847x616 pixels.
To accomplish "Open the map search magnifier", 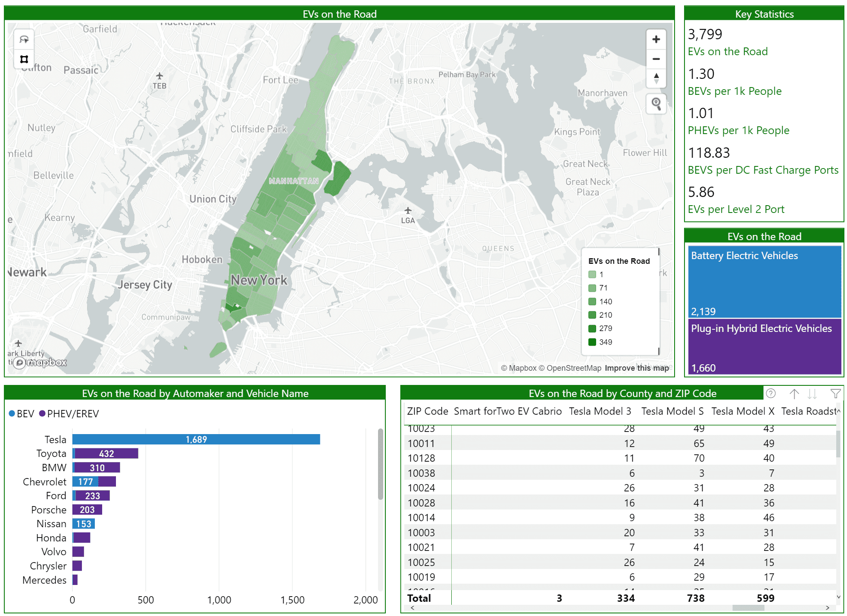I will [x=656, y=103].
